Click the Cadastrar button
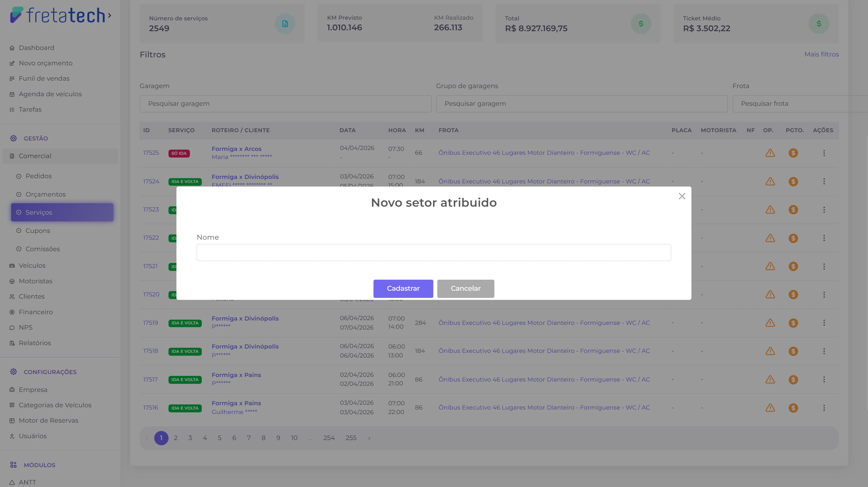The image size is (868, 487). click(403, 288)
